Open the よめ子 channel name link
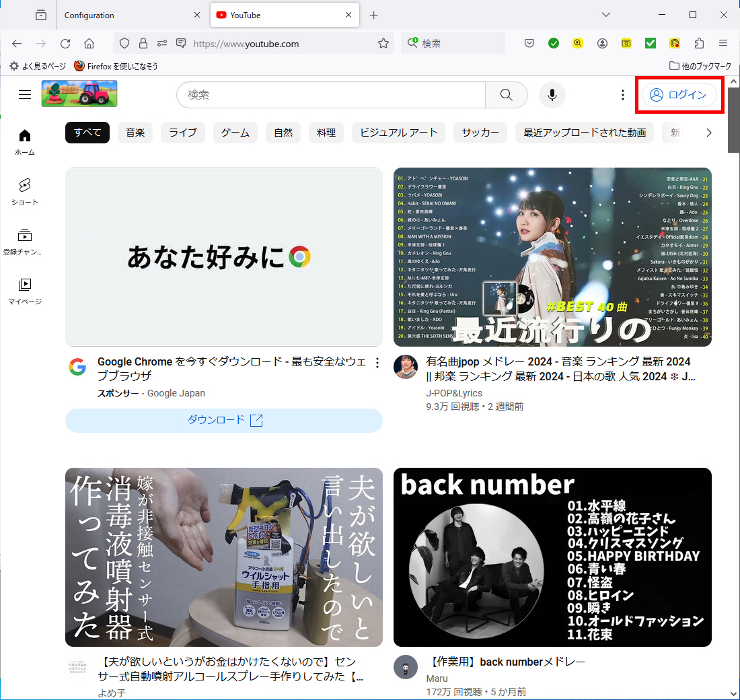The width and height of the screenshot is (740, 700). (112, 693)
